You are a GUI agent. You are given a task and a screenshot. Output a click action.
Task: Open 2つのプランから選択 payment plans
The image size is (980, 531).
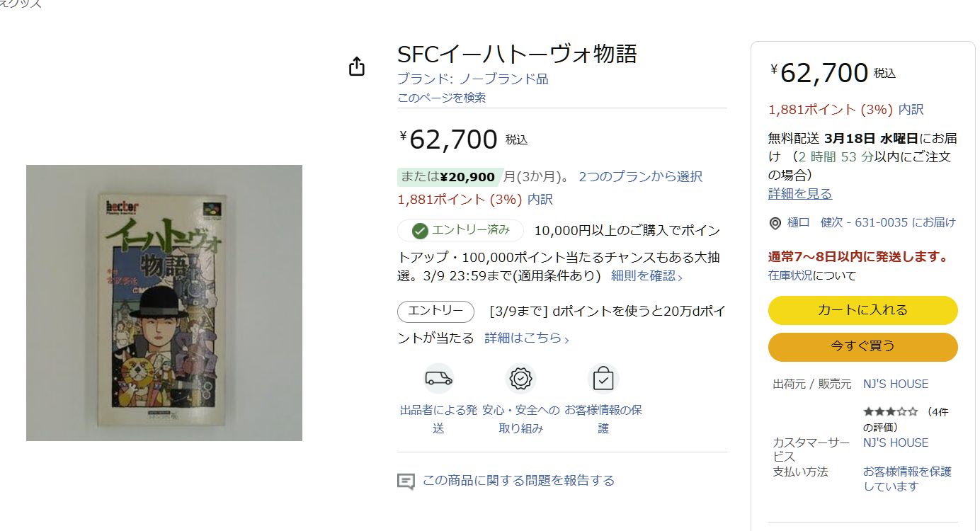640,176
